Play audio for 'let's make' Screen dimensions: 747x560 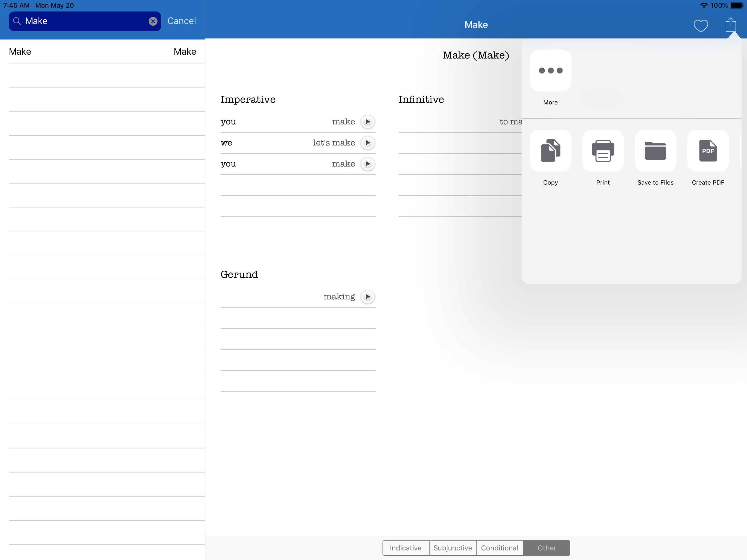pos(368,142)
